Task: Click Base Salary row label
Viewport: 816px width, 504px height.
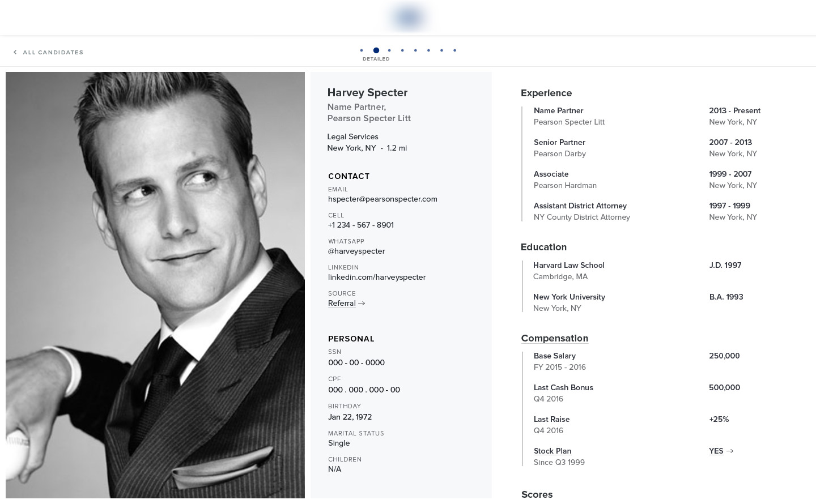Action: (555, 356)
